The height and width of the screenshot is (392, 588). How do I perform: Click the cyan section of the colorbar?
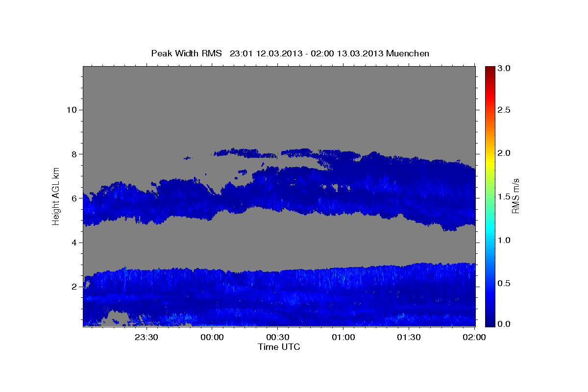[x=490, y=228]
